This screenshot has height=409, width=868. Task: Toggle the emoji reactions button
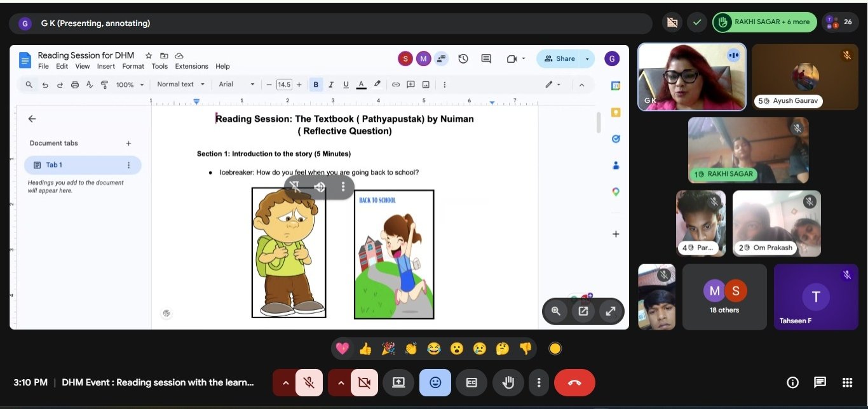tap(435, 382)
